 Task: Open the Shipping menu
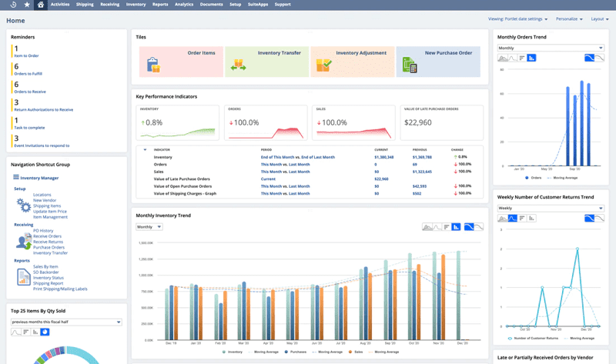tap(85, 5)
